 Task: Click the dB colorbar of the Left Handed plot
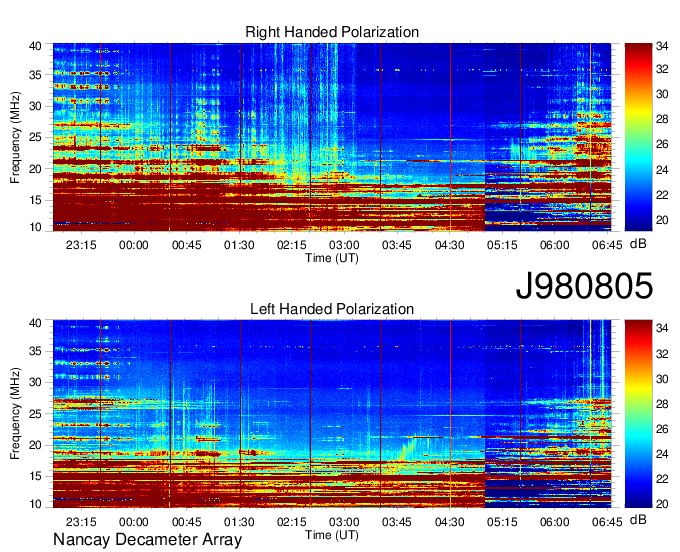tap(638, 414)
